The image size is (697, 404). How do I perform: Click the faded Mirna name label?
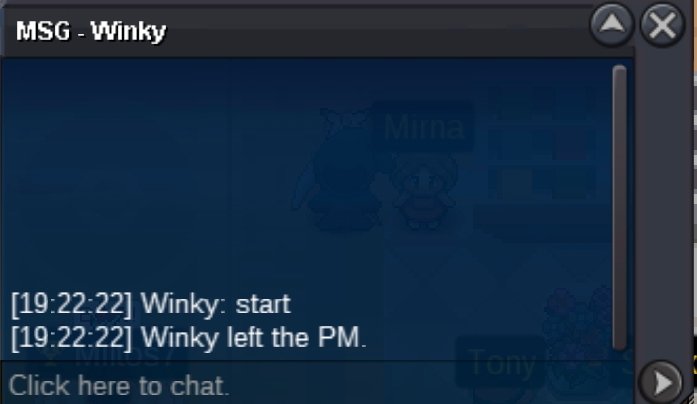pyautogui.click(x=424, y=127)
